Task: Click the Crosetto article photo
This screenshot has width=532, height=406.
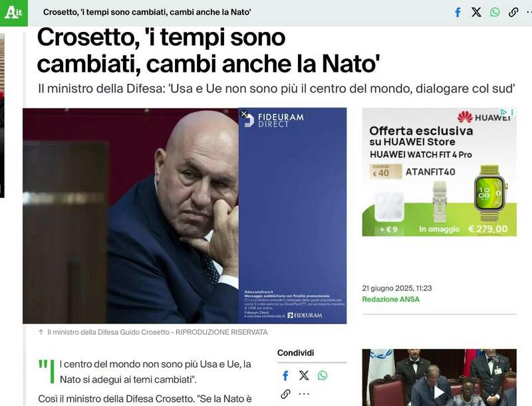Action: click(130, 216)
